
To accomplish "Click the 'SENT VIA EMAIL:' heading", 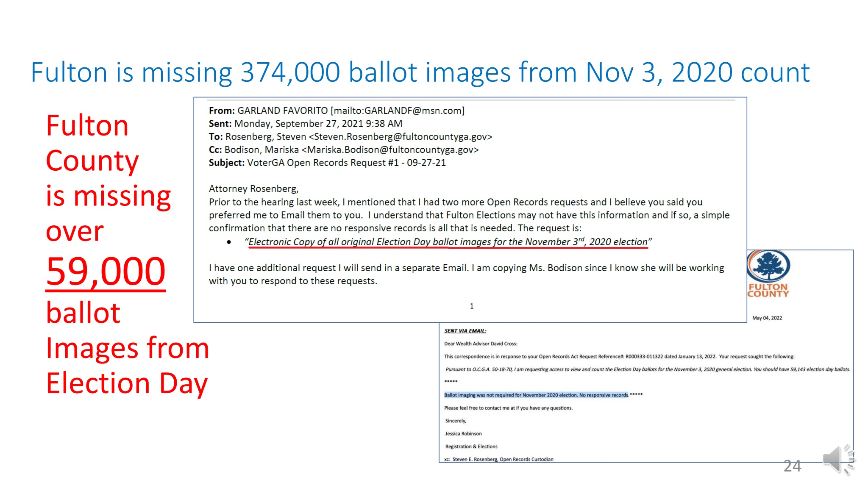I will click(465, 331).
